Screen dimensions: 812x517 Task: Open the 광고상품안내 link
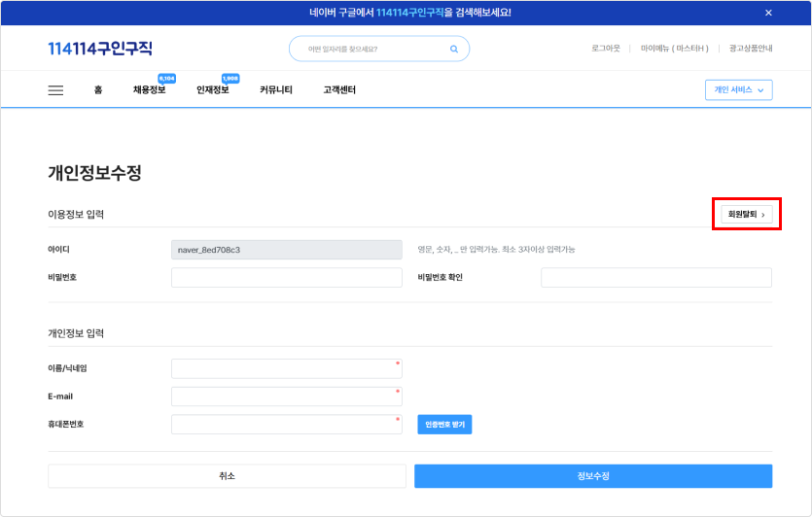click(751, 49)
